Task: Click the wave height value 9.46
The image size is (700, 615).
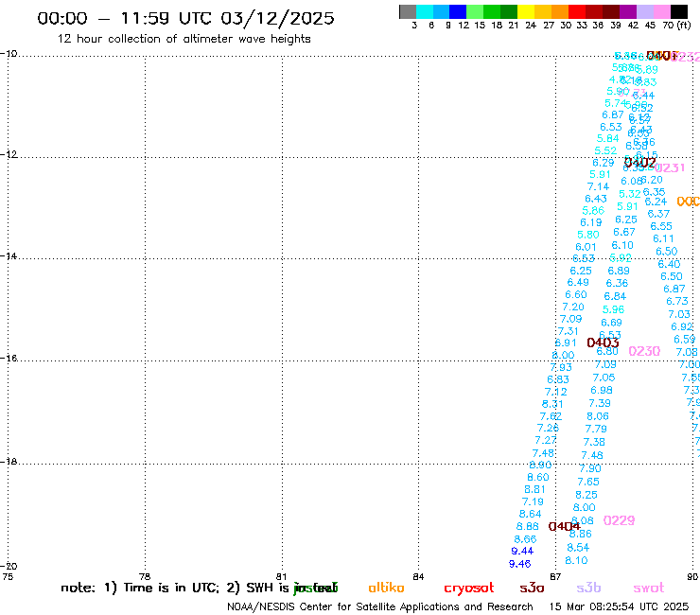Action: [519, 564]
